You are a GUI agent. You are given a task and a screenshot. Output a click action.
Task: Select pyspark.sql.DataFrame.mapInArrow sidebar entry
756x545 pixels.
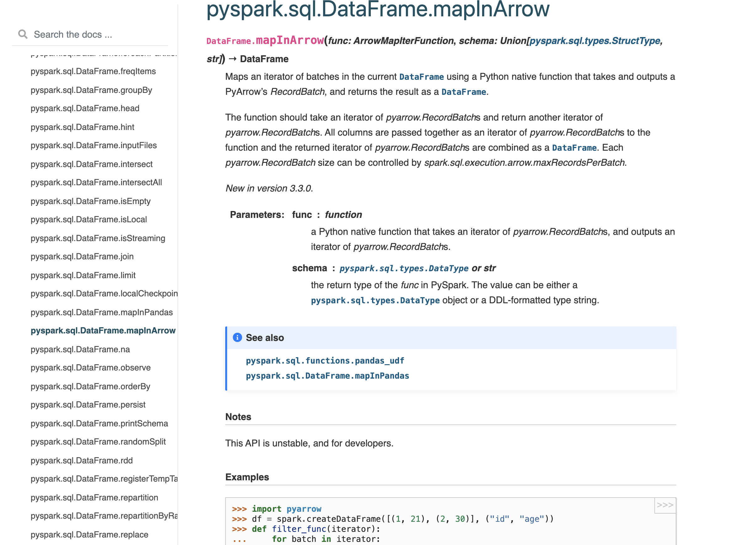coord(103,331)
